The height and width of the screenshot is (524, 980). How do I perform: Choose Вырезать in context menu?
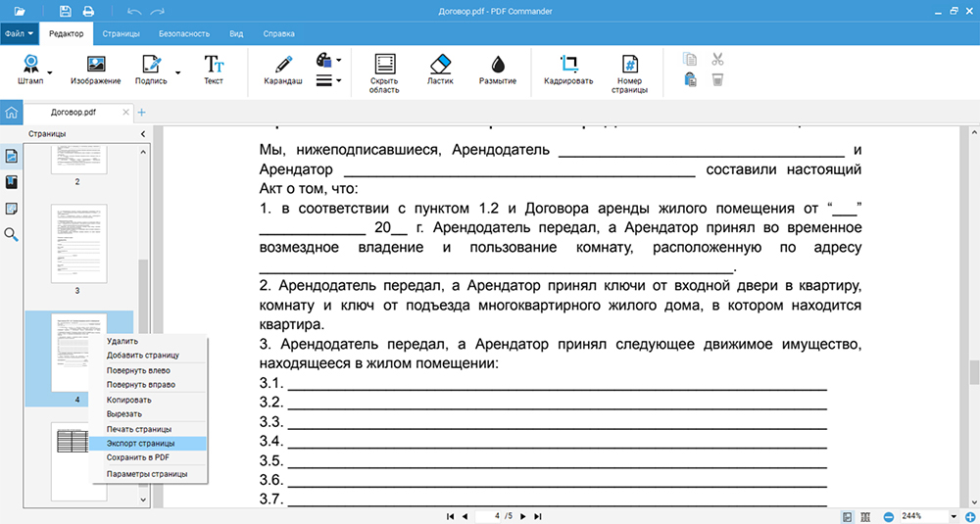click(148, 413)
